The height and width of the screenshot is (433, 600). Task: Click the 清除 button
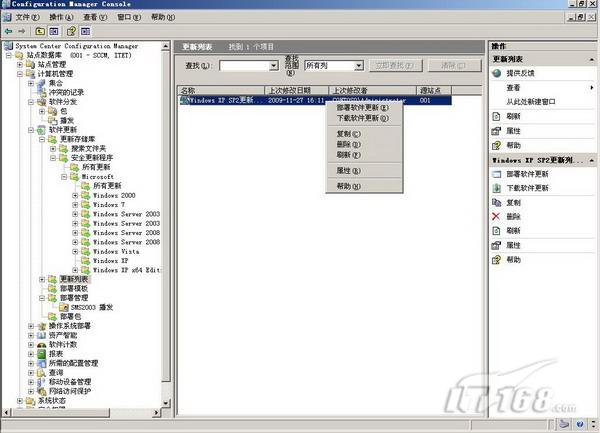pos(454,65)
